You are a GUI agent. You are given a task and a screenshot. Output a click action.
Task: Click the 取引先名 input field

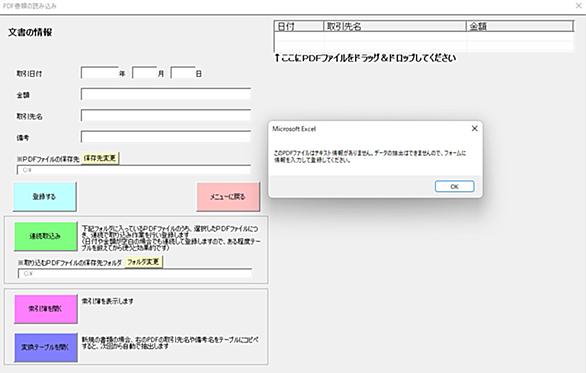click(x=166, y=115)
